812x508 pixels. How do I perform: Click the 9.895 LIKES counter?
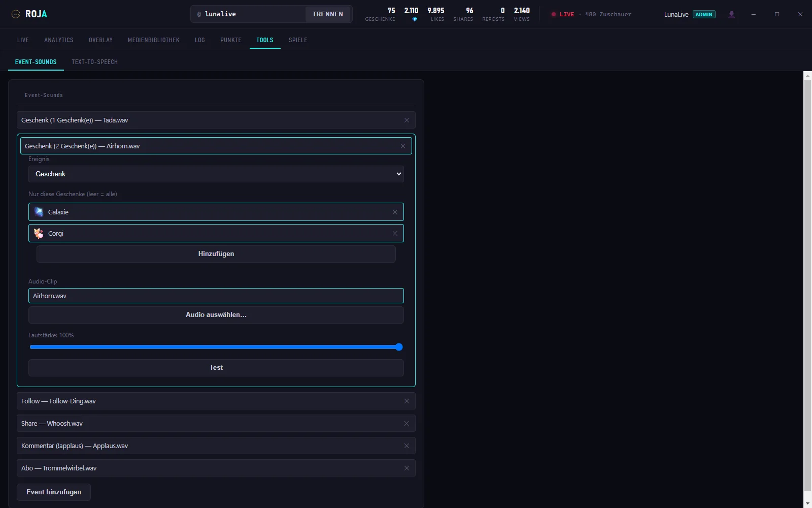(x=436, y=14)
